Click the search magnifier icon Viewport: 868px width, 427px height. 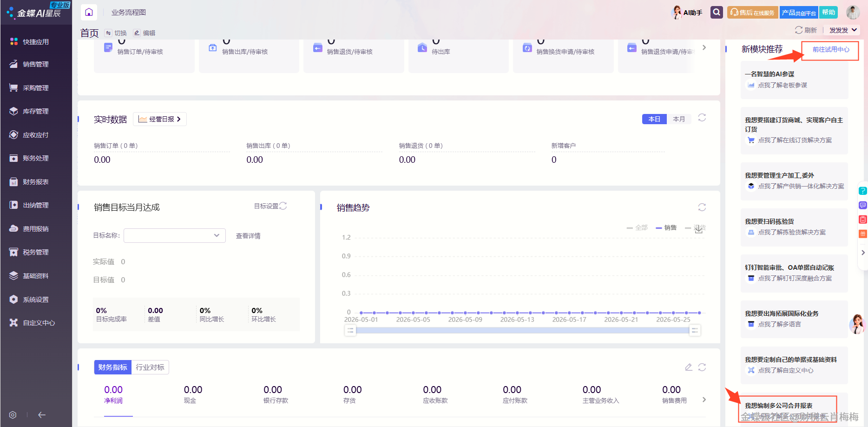click(x=717, y=12)
